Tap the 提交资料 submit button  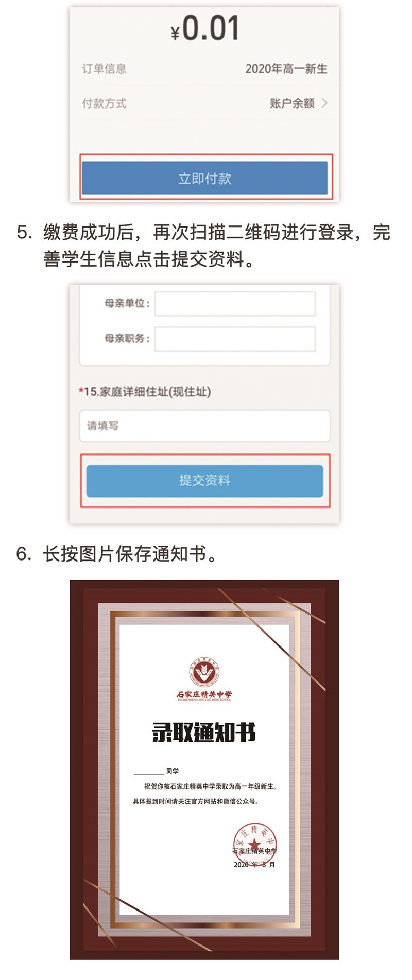(x=204, y=481)
